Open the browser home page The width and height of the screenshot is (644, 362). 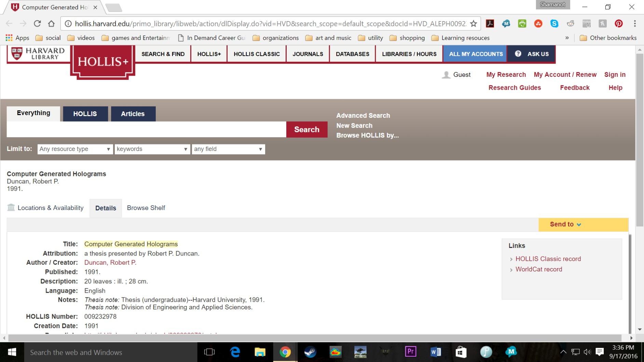pos(51,24)
